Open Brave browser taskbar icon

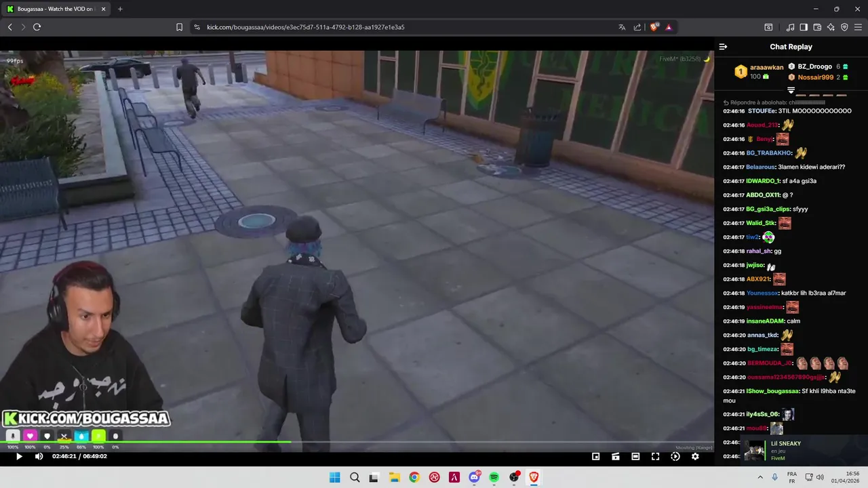[x=534, y=477]
